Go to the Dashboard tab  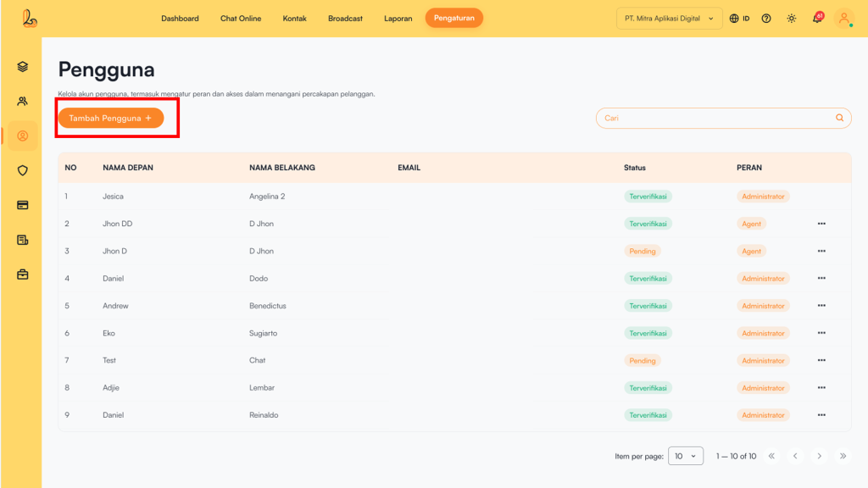(180, 19)
